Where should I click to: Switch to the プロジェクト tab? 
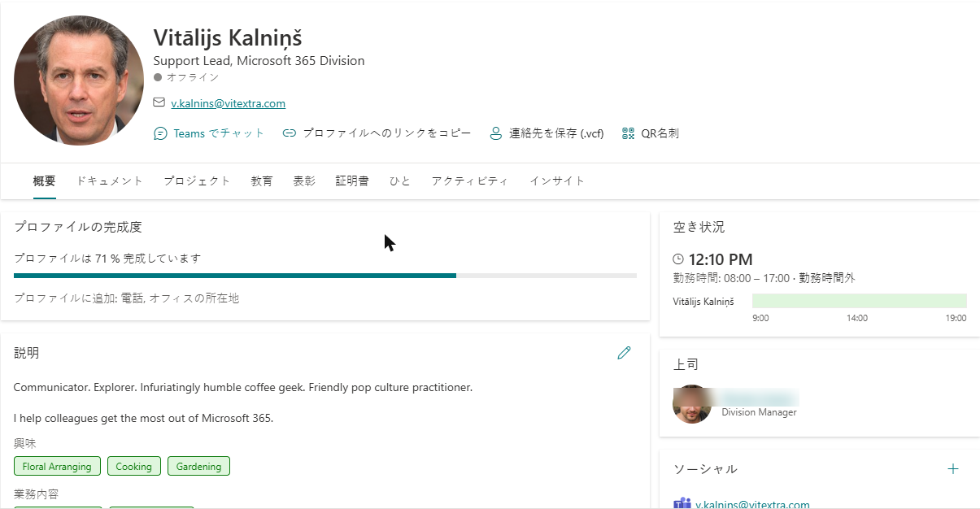pos(197,181)
